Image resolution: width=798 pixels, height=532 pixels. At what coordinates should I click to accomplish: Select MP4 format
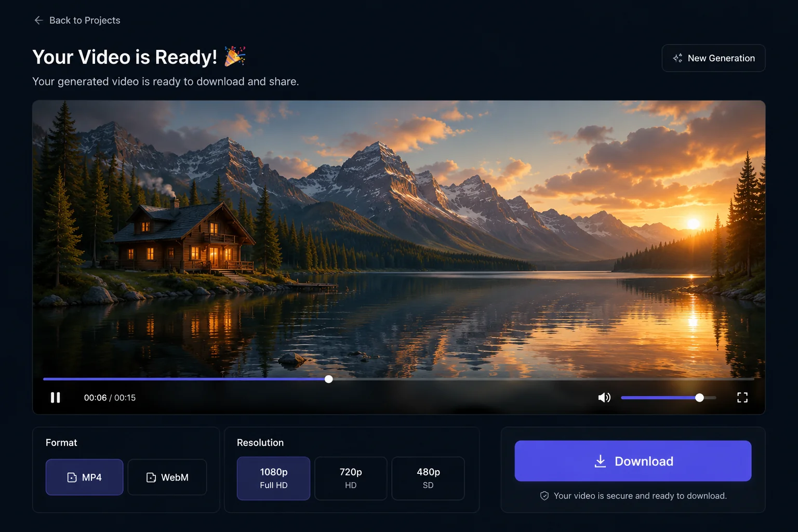pyautogui.click(x=85, y=477)
